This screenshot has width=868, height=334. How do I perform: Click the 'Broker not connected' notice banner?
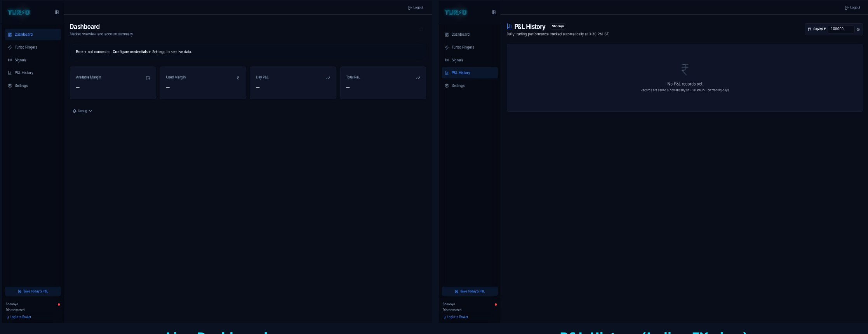pos(248,52)
